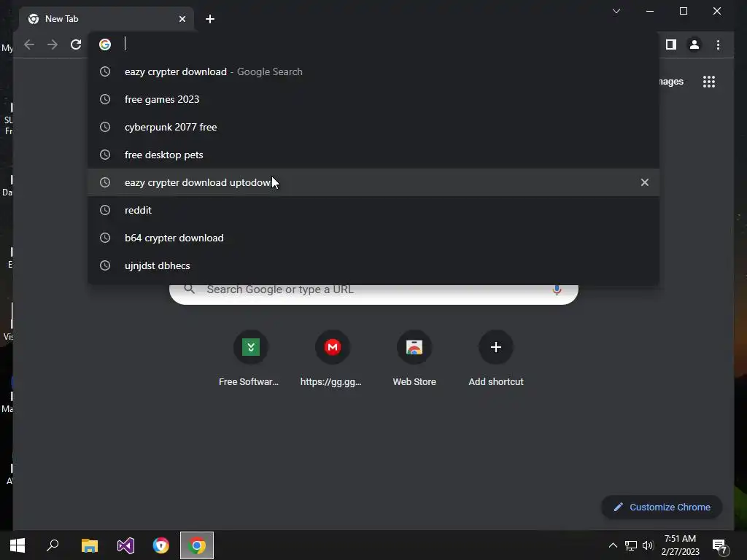
Task: Open the shield browser icon in taskbar
Action: pyautogui.click(x=161, y=545)
